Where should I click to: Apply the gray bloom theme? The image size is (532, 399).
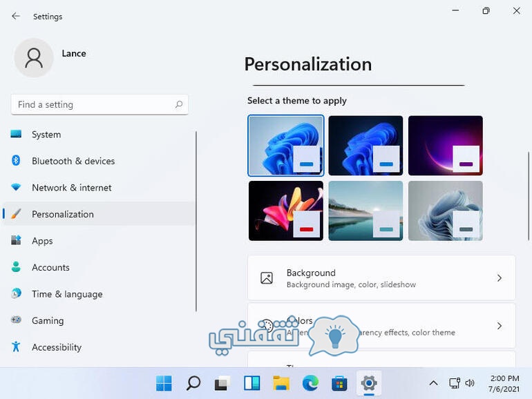click(x=446, y=211)
